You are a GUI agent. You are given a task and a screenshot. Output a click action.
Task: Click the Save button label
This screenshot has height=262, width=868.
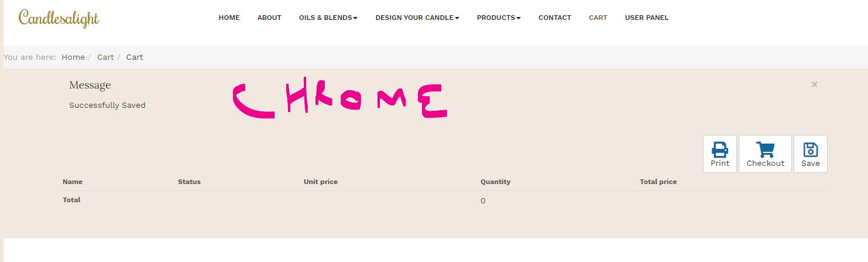[810, 164]
